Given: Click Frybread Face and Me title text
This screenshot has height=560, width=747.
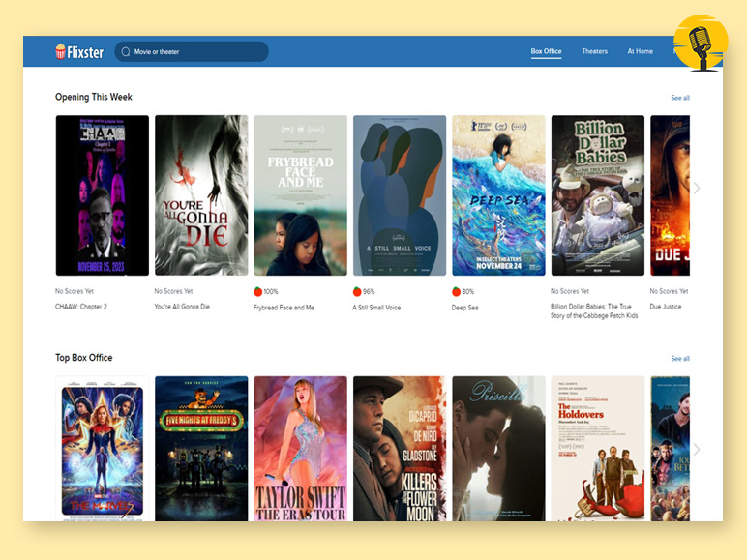Looking at the screenshot, I should point(284,308).
